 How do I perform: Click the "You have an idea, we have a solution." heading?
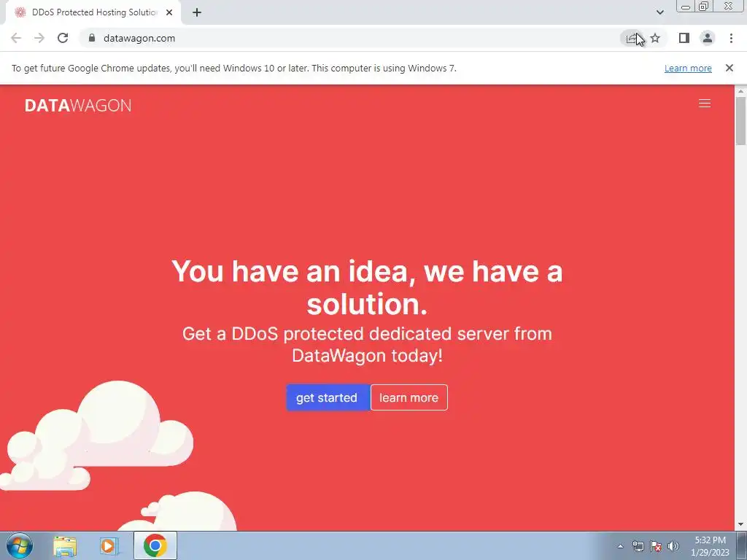(x=367, y=287)
